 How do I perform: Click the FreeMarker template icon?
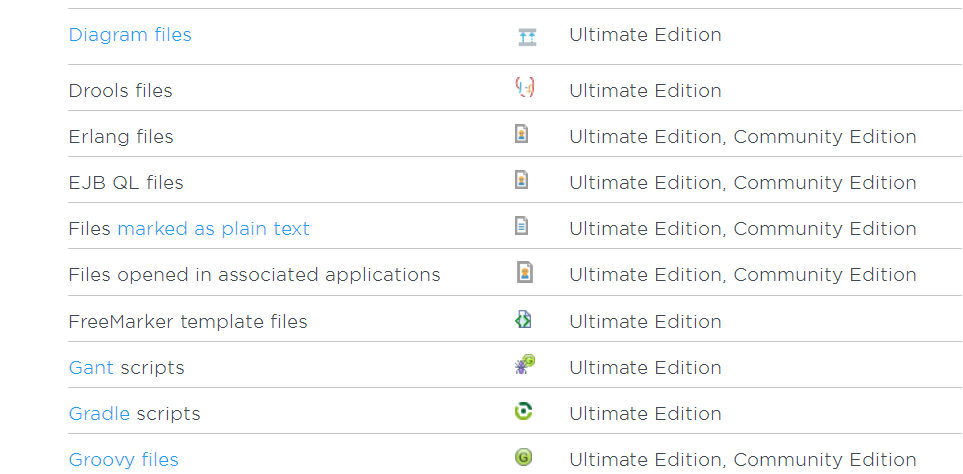(x=523, y=319)
